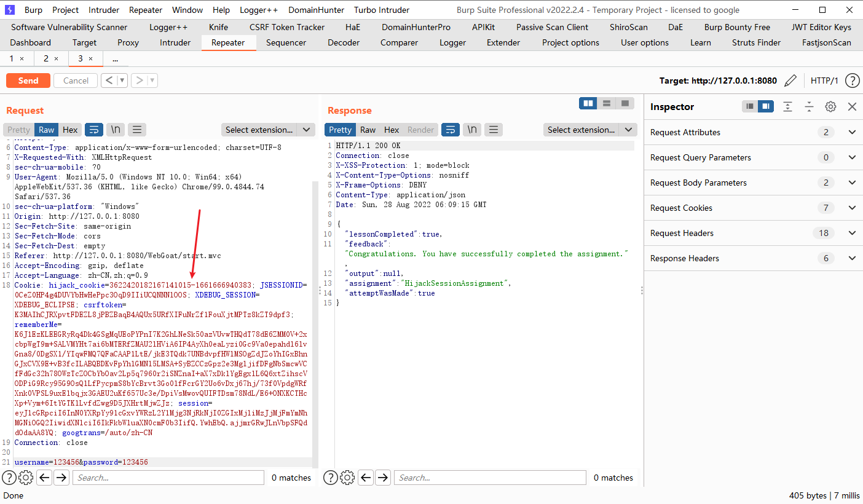Switch to the Decoder tab

click(x=344, y=42)
